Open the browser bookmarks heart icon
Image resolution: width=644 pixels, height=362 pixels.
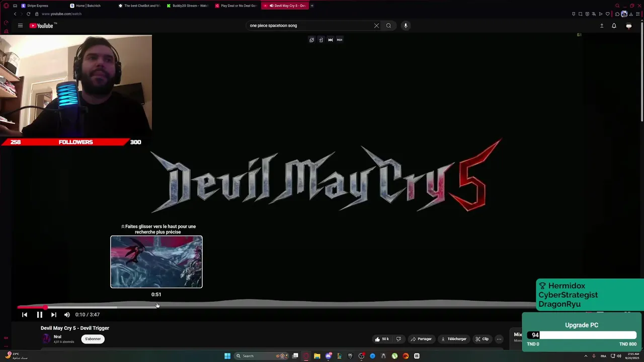pyautogui.click(x=608, y=14)
